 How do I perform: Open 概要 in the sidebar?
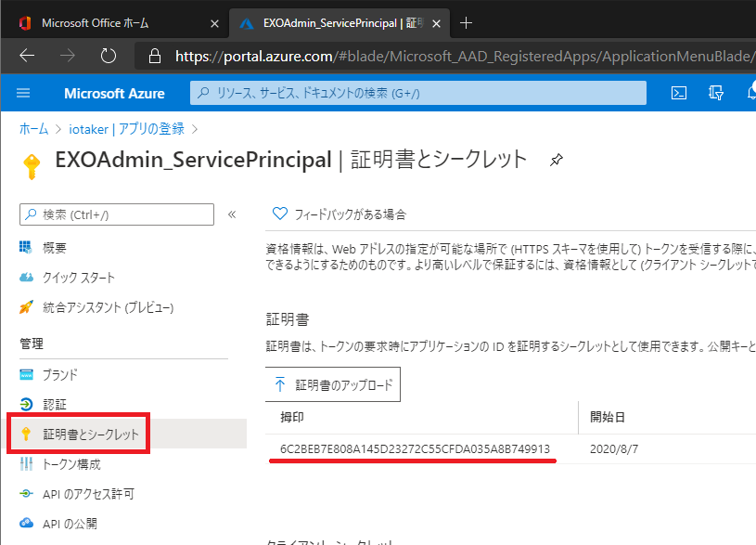[54, 248]
